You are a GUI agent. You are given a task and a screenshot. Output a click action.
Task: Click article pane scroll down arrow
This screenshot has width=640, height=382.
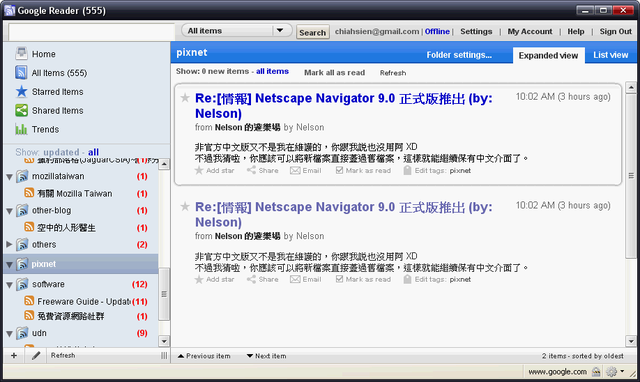click(631, 341)
